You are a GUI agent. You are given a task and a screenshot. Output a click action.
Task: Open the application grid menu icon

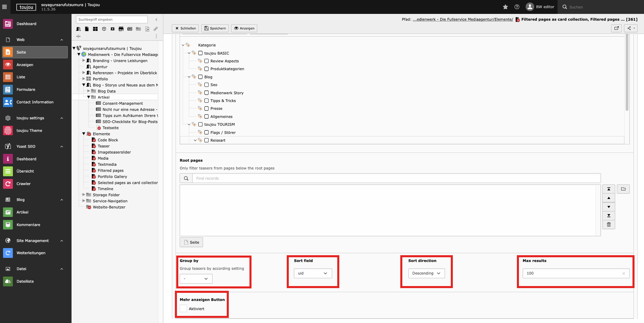point(5,7)
